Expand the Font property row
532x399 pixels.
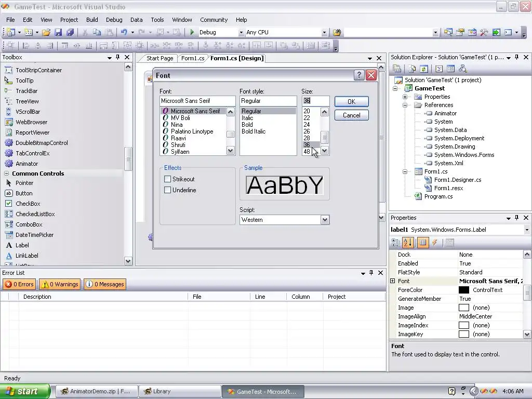(x=393, y=281)
